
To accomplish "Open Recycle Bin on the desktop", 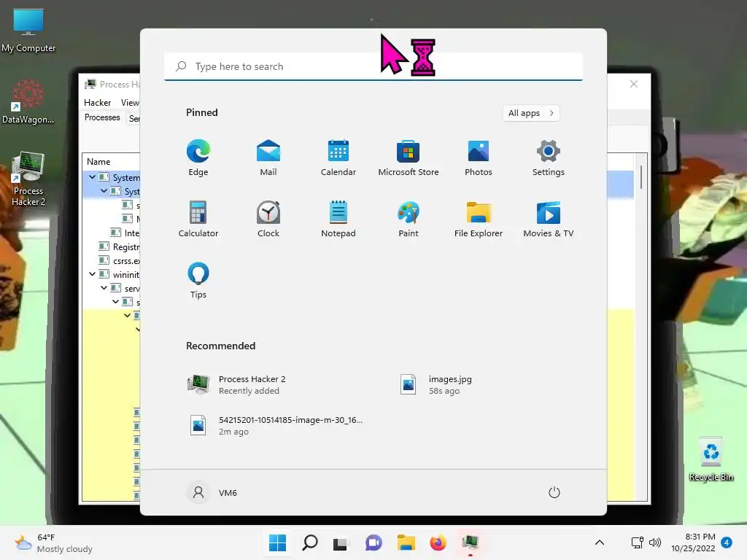I will tap(711, 459).
